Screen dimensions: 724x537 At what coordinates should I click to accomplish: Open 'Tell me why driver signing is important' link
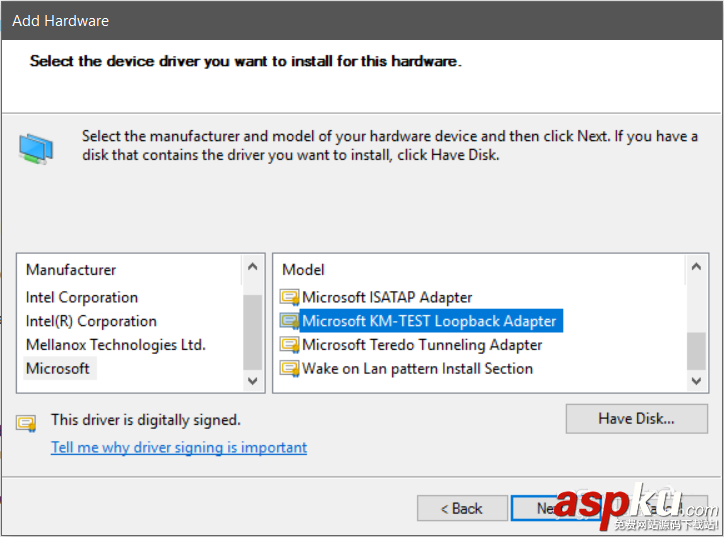point(179,447)
